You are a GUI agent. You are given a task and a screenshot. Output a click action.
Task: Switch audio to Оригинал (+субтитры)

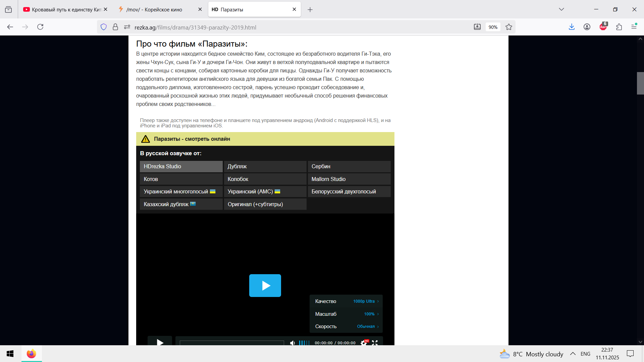[265, 204]
